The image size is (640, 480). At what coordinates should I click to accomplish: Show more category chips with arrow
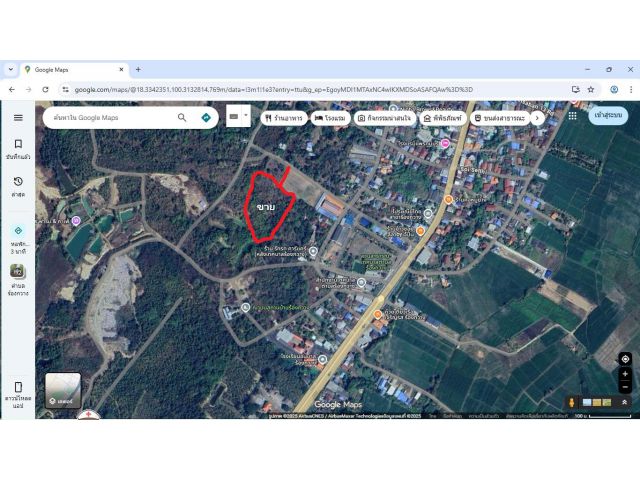point(537,117)
